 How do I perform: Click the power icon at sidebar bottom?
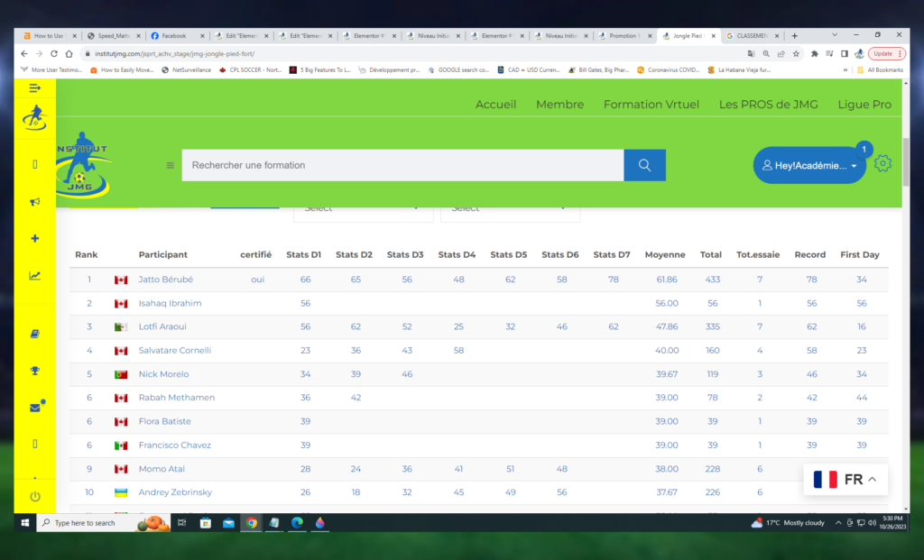pyautogui.click(x=34, y=496)
